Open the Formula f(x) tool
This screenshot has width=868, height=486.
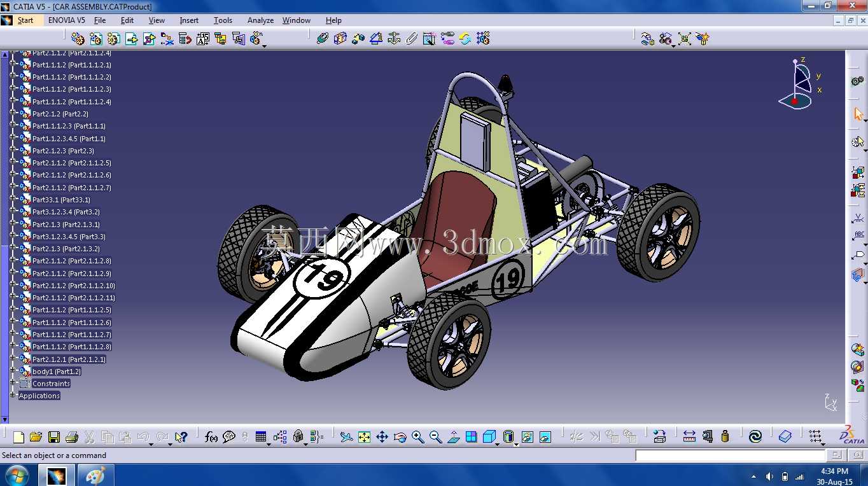coord(211,437)
